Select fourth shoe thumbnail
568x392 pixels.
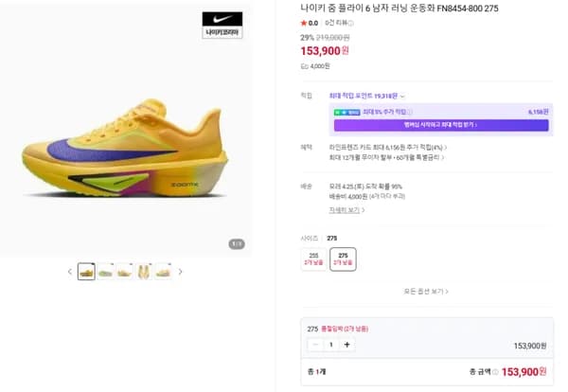click(144, 272)
